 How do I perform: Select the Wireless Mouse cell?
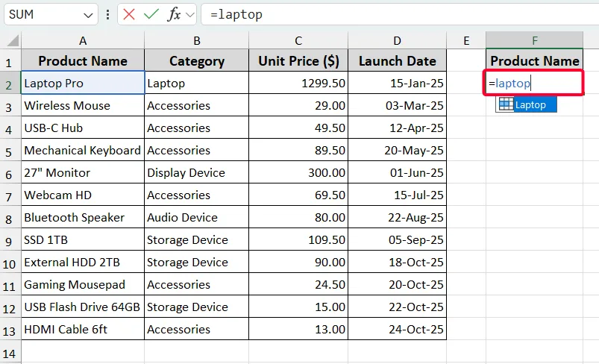coord(83,105)
